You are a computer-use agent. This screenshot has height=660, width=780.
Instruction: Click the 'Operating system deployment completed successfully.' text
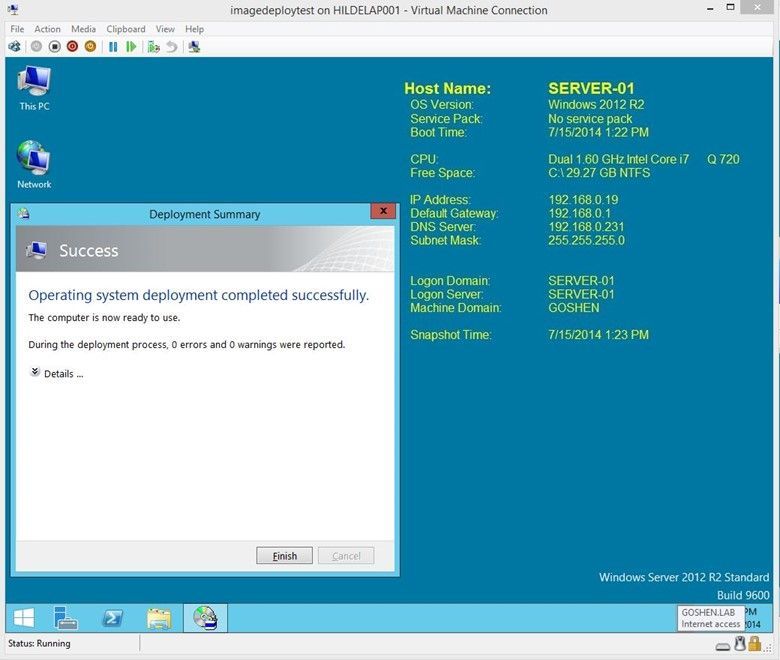(x=198, y=295)
